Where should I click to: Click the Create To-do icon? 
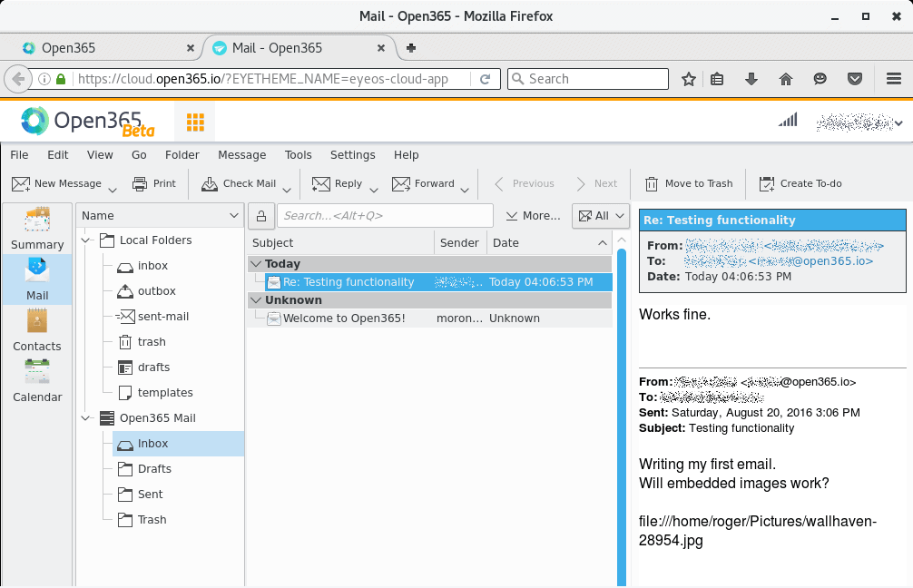pos(767,183)
